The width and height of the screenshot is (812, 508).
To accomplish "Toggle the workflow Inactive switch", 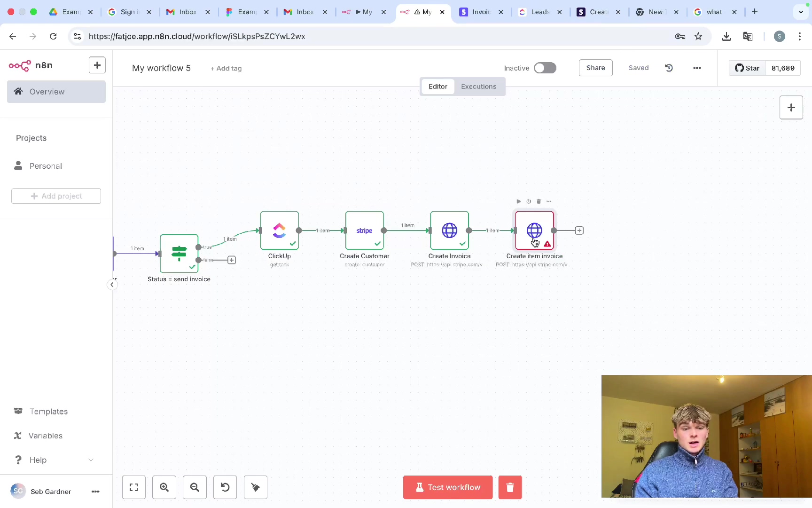I will pos(545,68).
